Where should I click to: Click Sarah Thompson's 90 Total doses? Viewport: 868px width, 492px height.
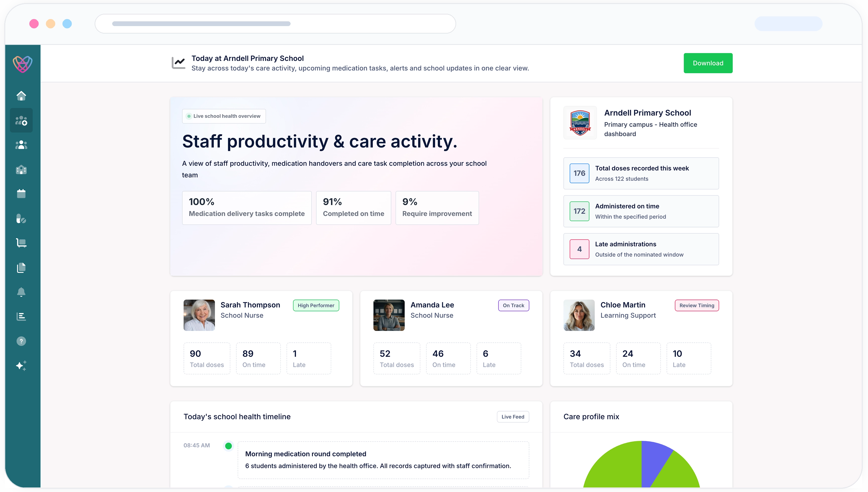tap(207, 359)
